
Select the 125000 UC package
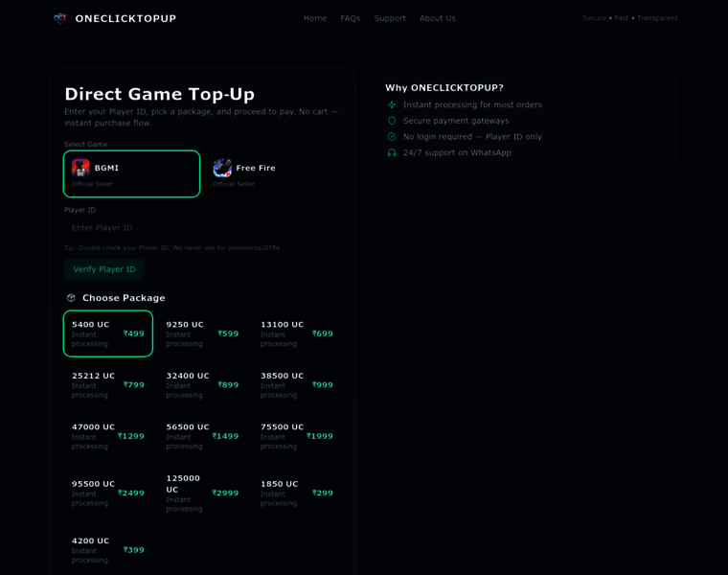pyautogui.click(x=202, y=493)
